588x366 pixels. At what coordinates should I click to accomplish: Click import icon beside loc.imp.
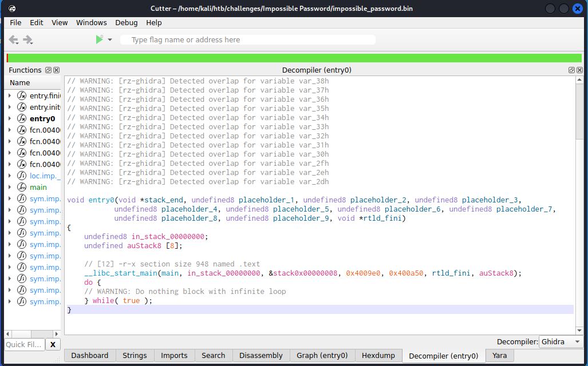tap(22, 176)
